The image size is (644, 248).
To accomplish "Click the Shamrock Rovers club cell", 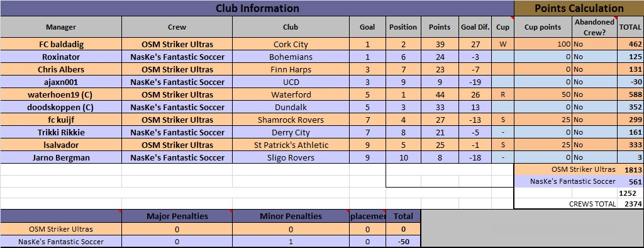I will (x=291, y=120).
